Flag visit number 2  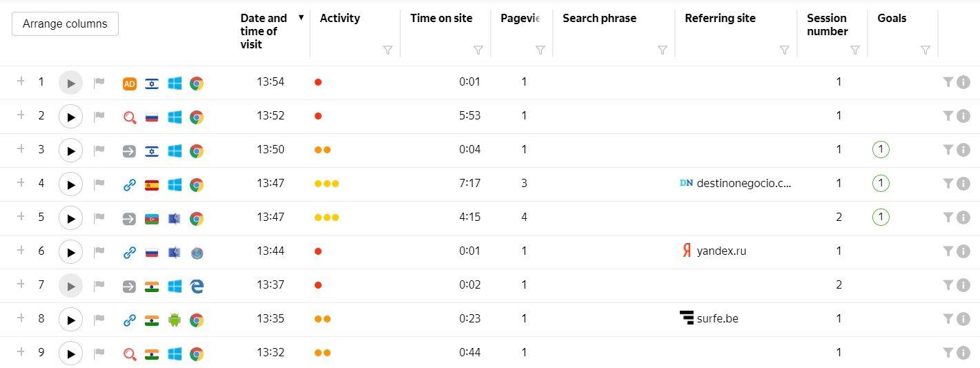pyautogui.click(x=99, y=117)
